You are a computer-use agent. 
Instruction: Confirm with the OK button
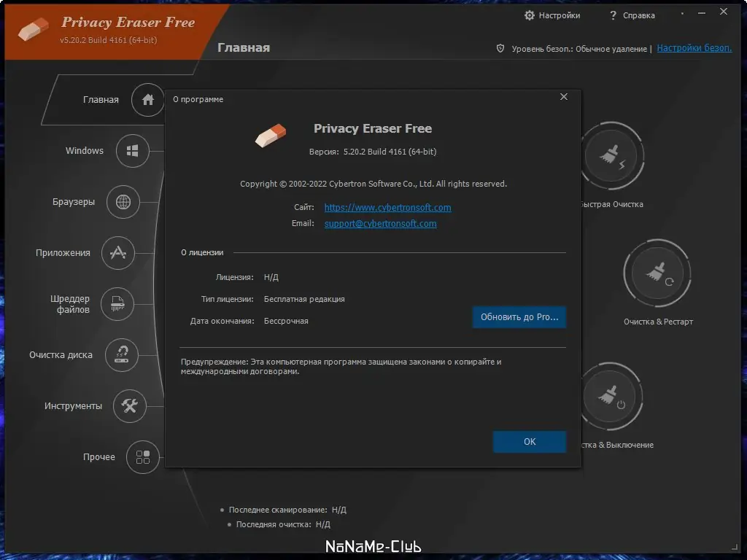(530, 442)
